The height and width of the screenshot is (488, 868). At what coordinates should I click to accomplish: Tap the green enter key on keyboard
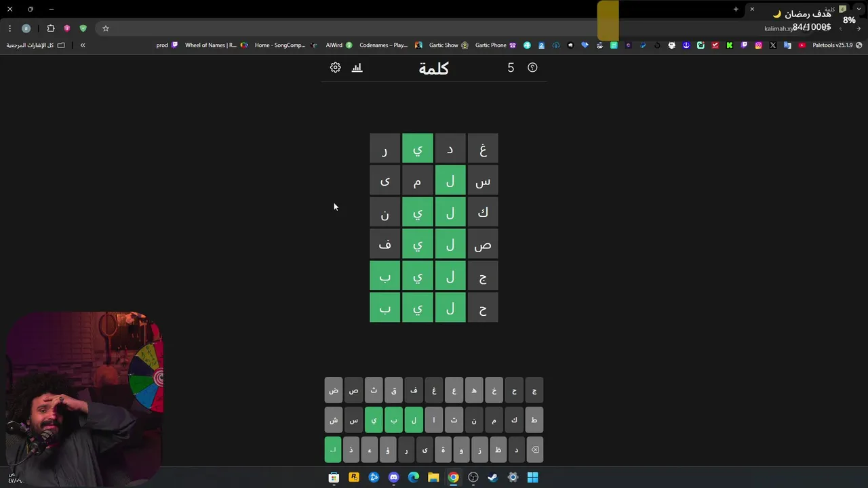coord(333,449)
